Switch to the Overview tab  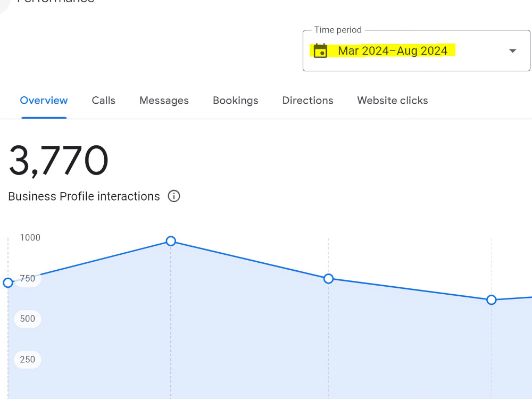pyautogui.click(x=44, y=101)
